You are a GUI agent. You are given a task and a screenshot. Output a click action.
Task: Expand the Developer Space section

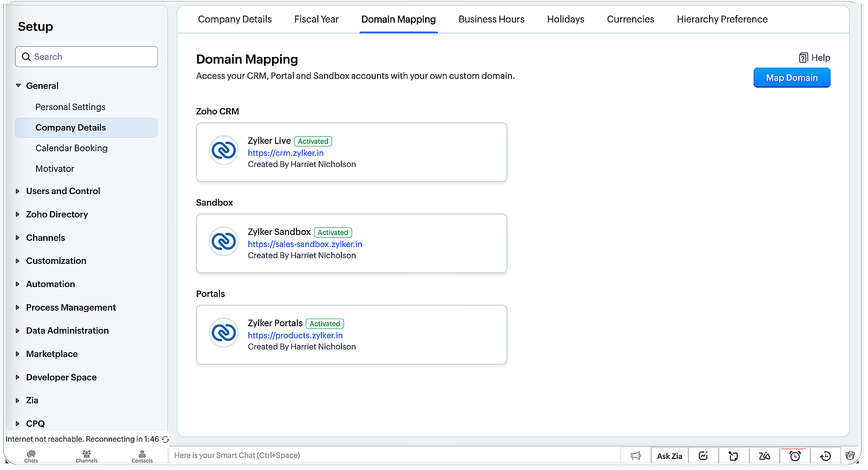click(18, 377)
